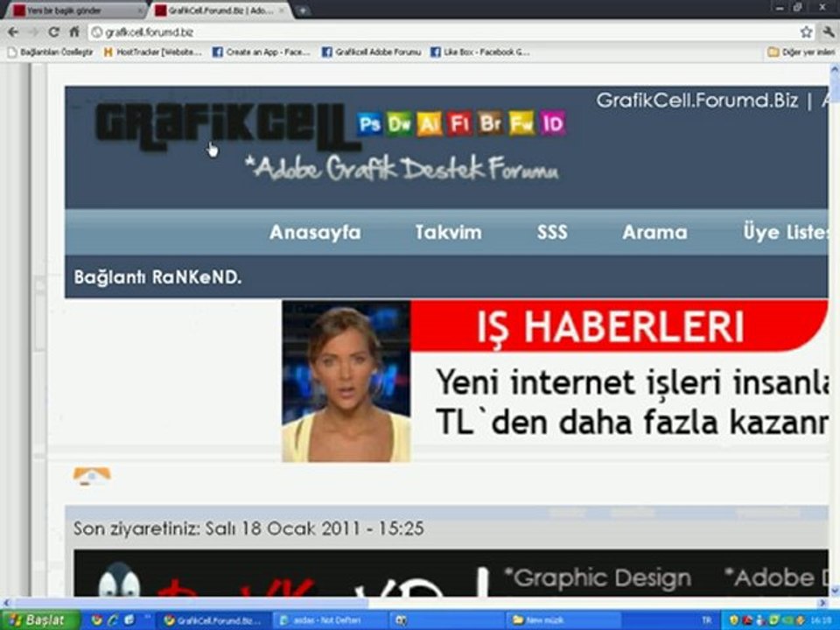This screenshot has height=630, width=840.
Task: Click the Photoshop Ps icon in banner
Action: tap(369, 123)
